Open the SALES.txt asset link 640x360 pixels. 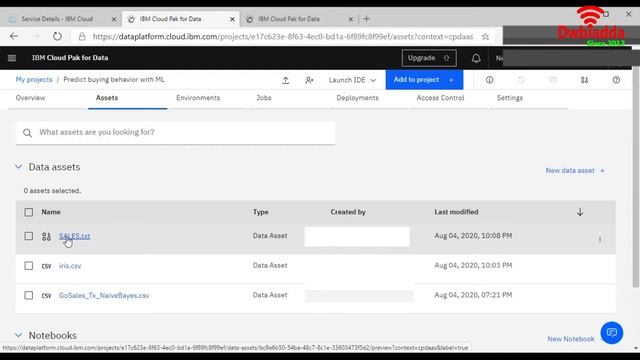tap(75, 236)
